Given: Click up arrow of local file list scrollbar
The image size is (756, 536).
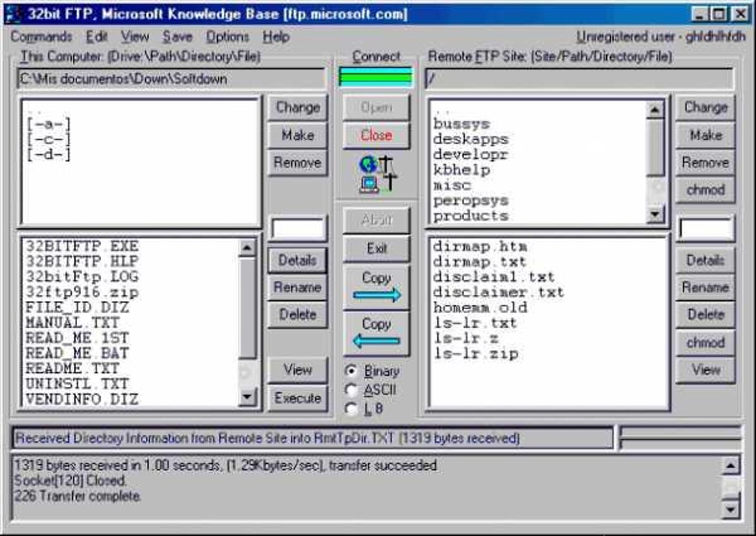Looking at the screenshot, I should [247, 248].
